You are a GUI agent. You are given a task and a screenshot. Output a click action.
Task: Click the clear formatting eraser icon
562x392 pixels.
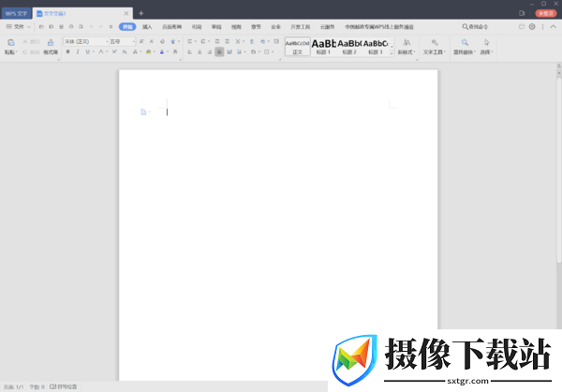[x=162, y=41]
